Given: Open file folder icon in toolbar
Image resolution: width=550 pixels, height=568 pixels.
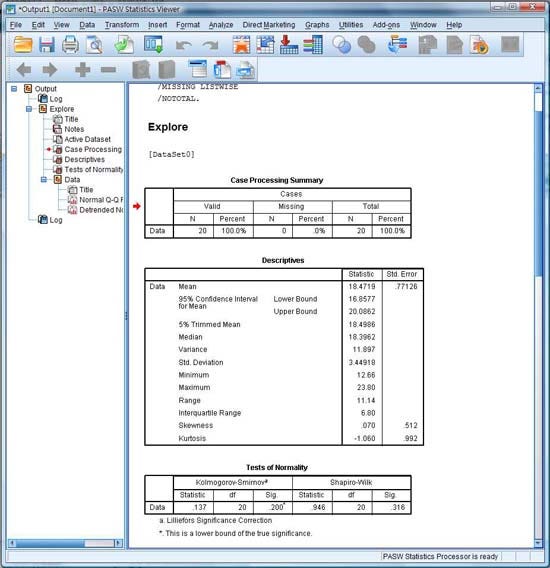Looking at the screenshot, I should 23,45.
